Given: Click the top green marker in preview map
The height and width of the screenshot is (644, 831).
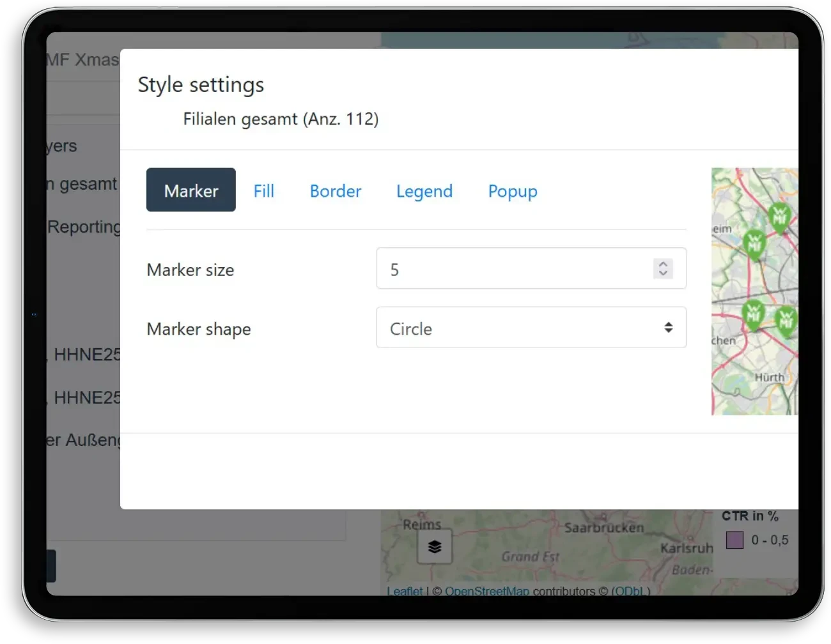Looking at the screenshot, I should [779, 218].
